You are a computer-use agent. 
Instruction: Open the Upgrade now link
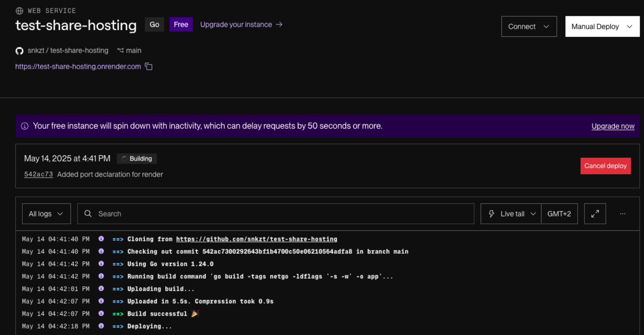pos(613,126)
